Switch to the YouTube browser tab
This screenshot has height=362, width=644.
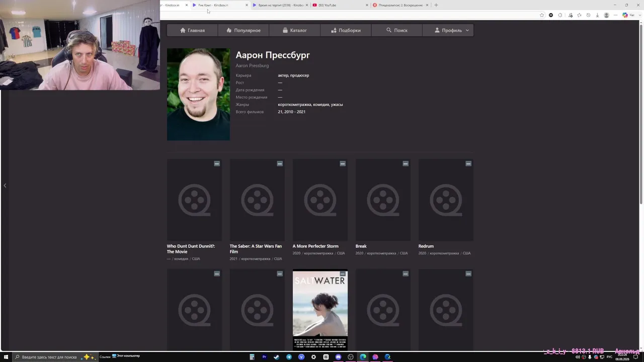coord(340,5)
